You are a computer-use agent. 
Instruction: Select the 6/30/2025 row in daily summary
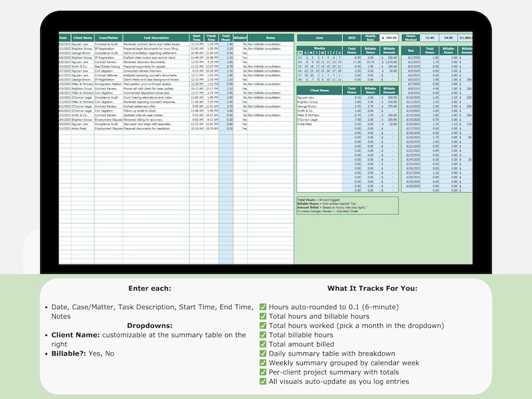click(437, 186)
